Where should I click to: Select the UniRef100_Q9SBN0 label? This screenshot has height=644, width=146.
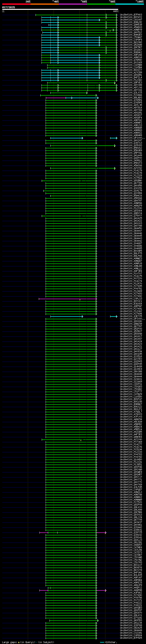point(131,180)
